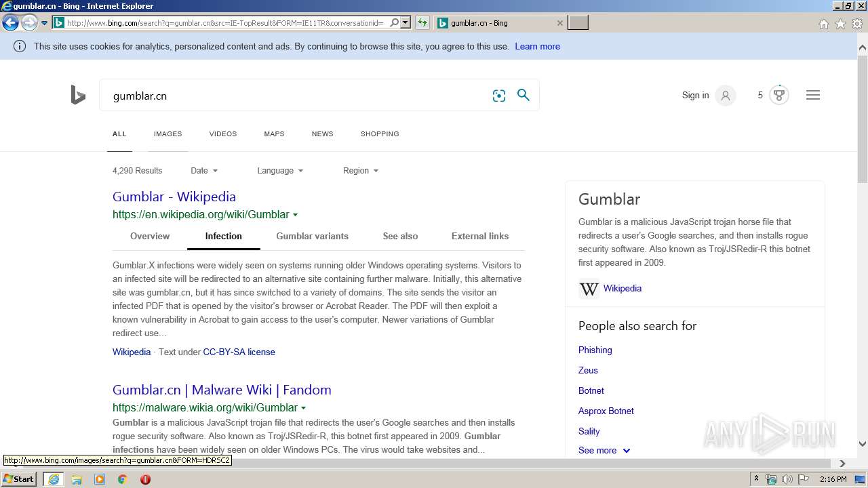Image resolution: width=868 pixels, height=488 pixels.
Task: Click the IE forward navigation button
Action: tap(28, 22)
